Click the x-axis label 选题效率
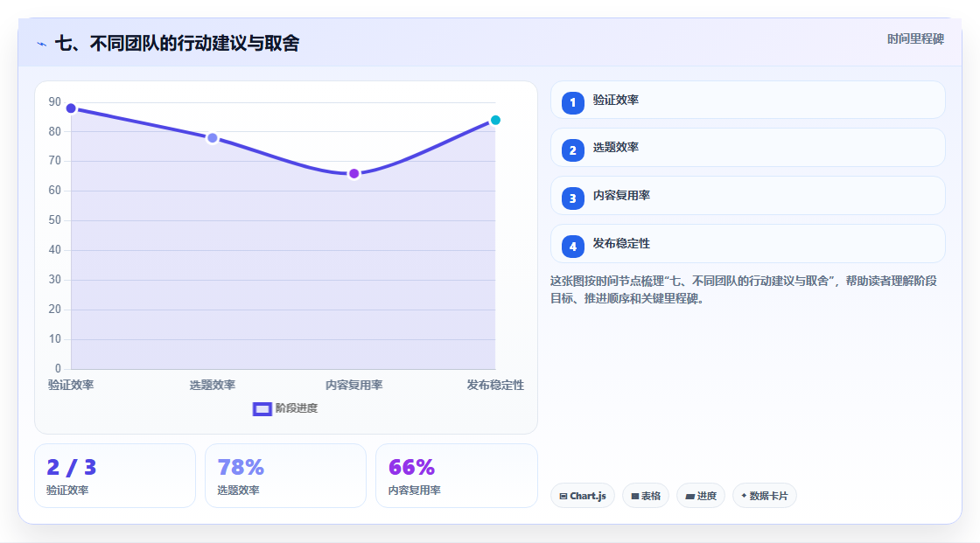 [213, 385]
